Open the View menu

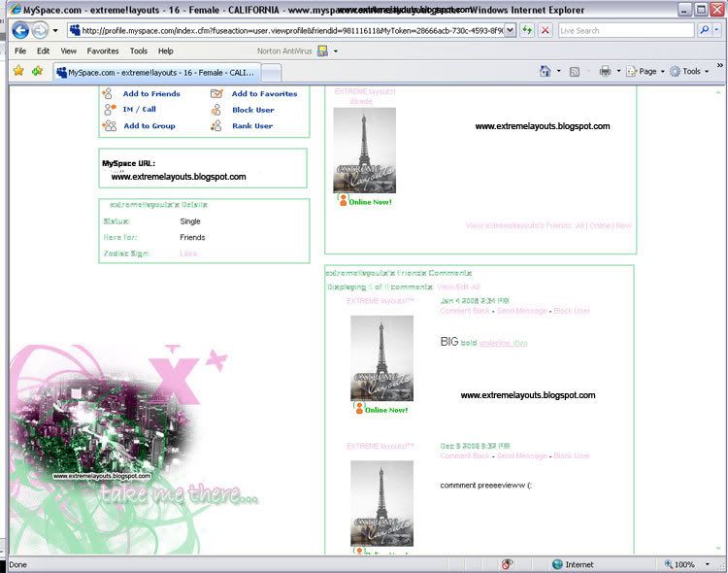pos(68,51)
